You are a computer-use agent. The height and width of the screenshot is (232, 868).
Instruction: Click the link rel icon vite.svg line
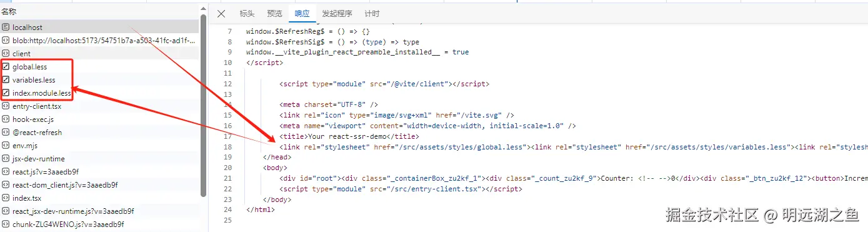[397, 116]
